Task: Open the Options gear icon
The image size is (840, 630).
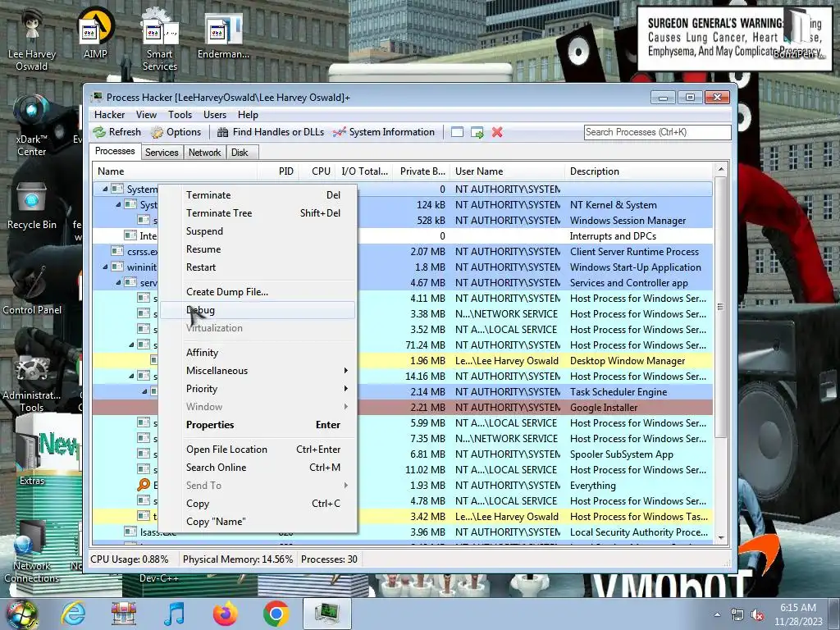Action: click(157, 132)
